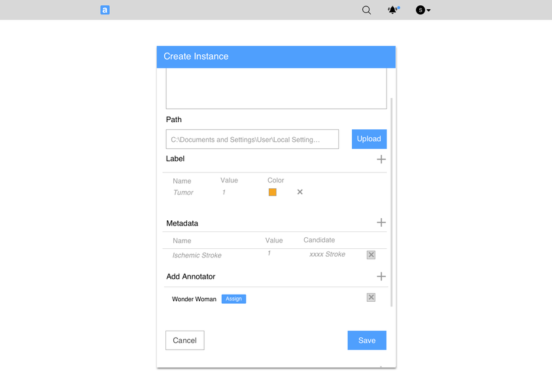Open notifications bell icon

(392, 10)
